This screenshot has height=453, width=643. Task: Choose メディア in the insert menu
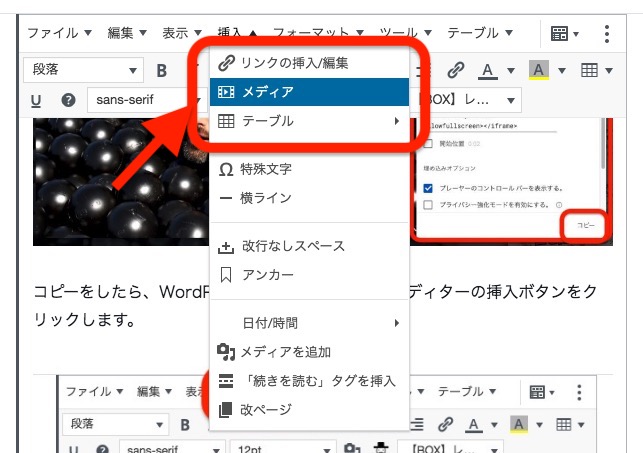pos(308,92)
